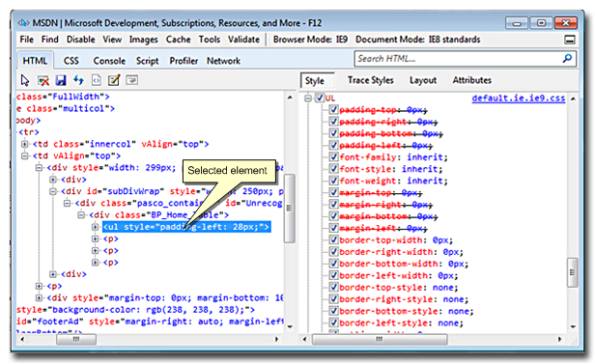Collapse the pasco_container div node
This screenshot has height=364, width=595.
[68, 203]
